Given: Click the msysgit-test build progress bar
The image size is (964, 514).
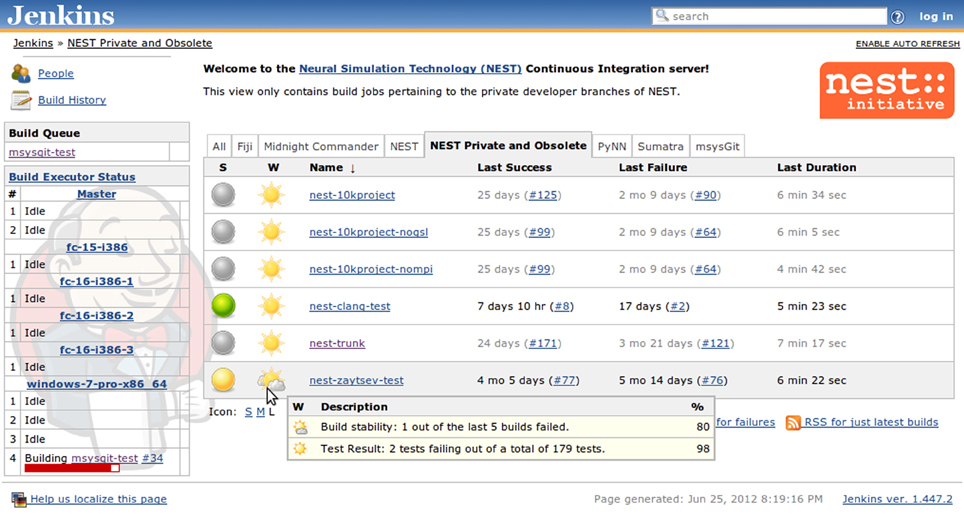Looking at the screenshot, I should (x=72, y=469).
